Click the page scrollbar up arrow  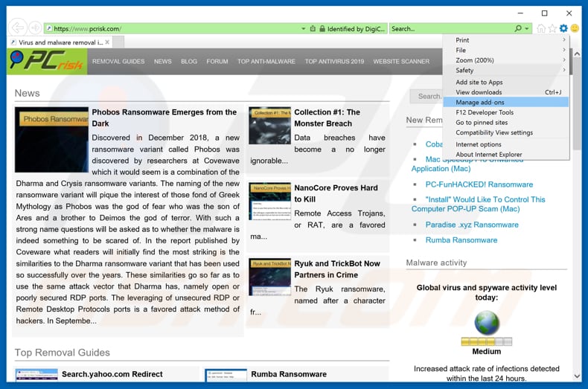(x=577, y=54)
